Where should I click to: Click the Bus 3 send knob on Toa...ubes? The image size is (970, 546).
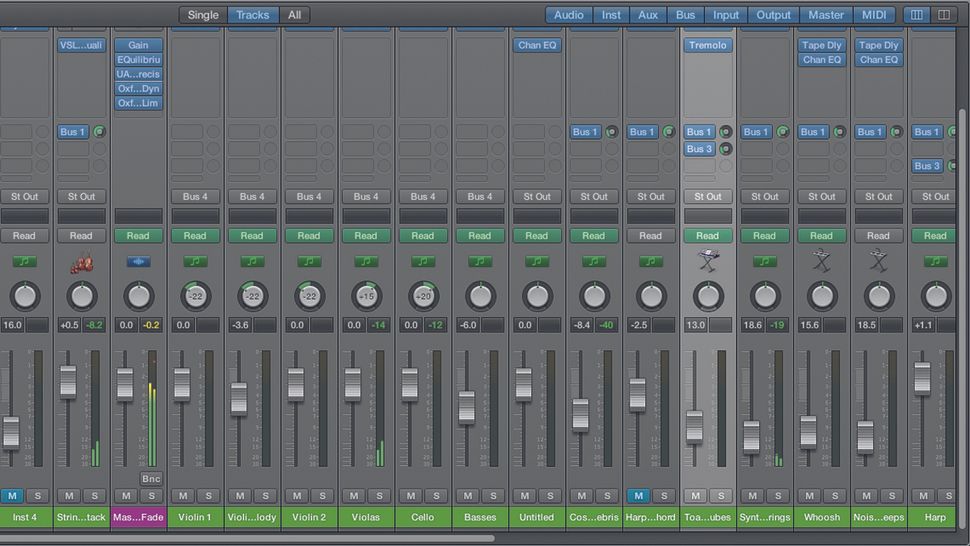click(x=726, y=149)
